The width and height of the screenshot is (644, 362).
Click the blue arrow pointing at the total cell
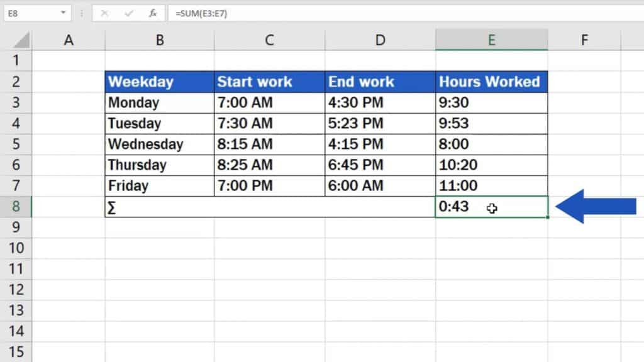tap(597, 206)
